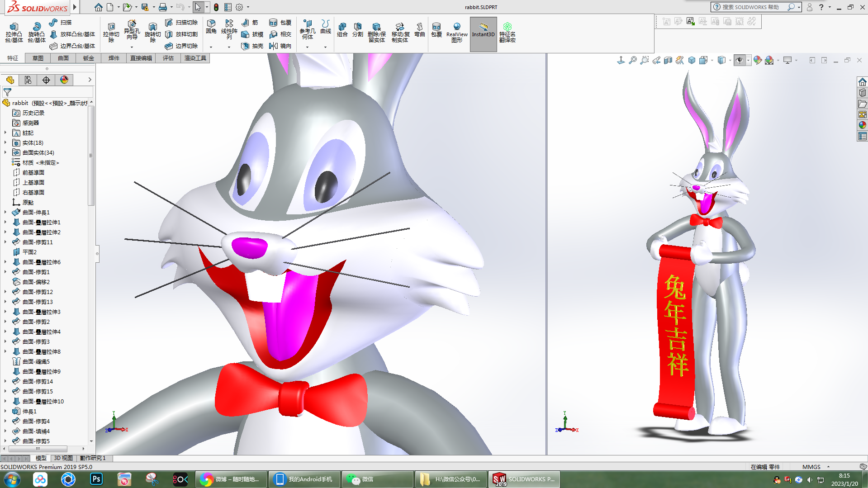Click the 抽壳 shell tool
The height and width of the screenshot is (488, 868).
252,46
